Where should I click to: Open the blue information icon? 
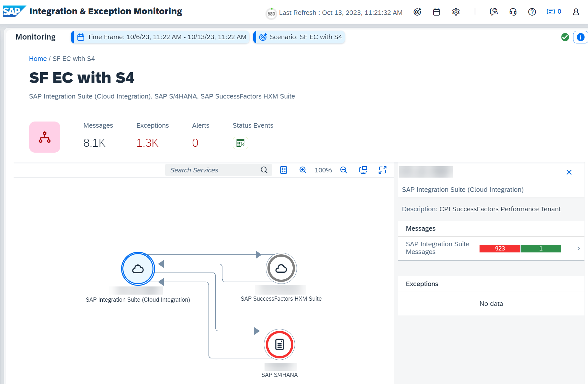click(x=581, y=37)
